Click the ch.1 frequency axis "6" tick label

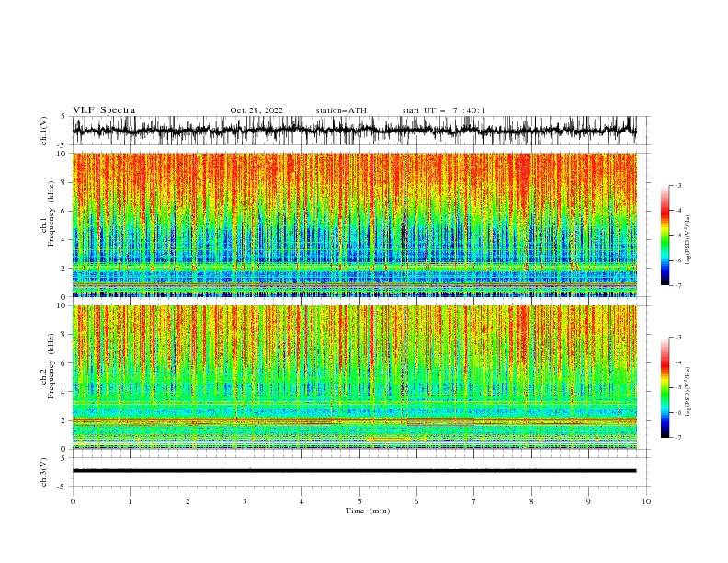coord(63,211)
